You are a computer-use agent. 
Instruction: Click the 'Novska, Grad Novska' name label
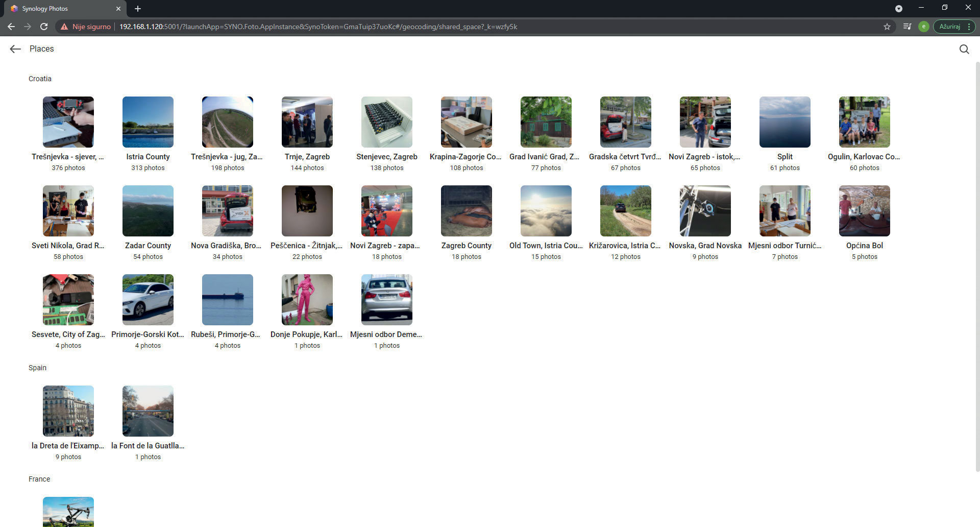(x=705, y=246)
